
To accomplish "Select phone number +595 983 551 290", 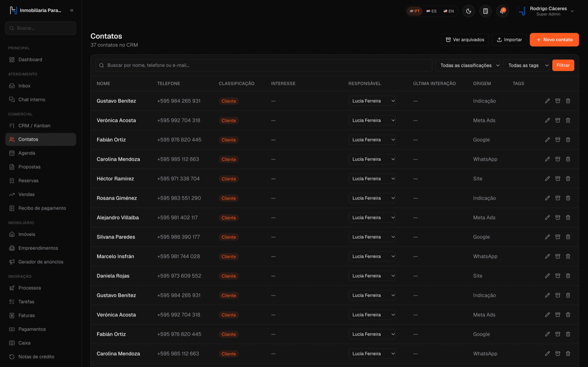I will (179, 198).
